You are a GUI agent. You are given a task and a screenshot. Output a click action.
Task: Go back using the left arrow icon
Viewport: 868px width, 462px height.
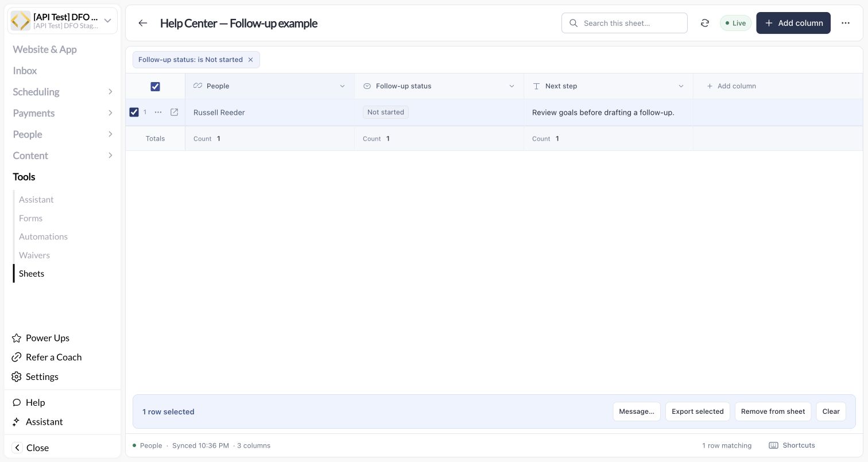click(143, 23)
